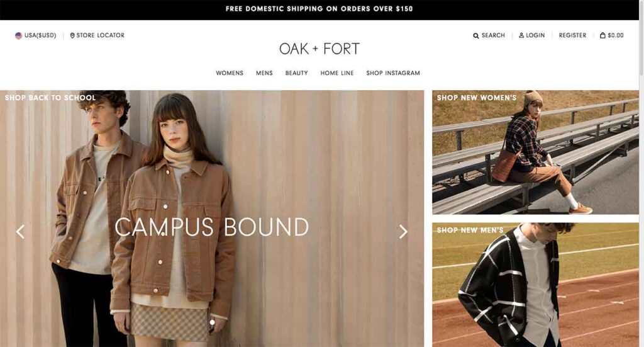Click the USA flag icon

tap(18, 35)
